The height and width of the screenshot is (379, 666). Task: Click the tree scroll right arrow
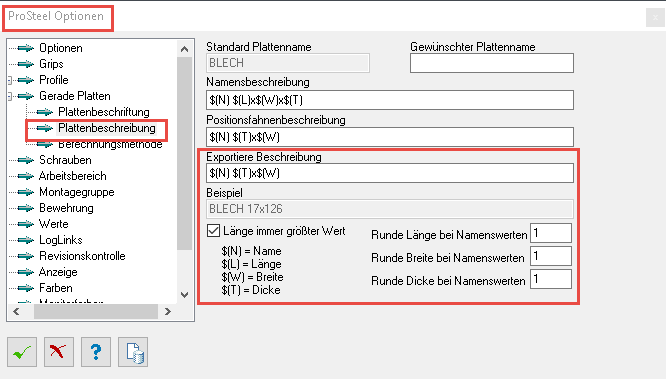click(168, 311)
